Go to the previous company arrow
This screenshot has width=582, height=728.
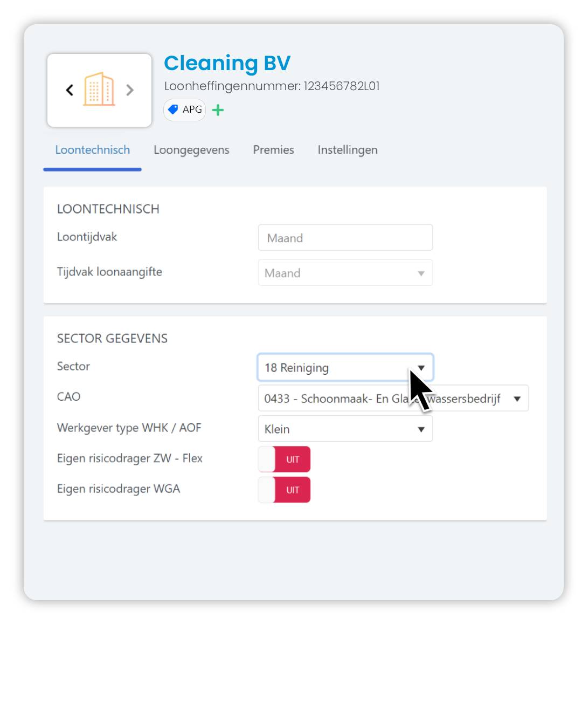[x=70, y=90]
